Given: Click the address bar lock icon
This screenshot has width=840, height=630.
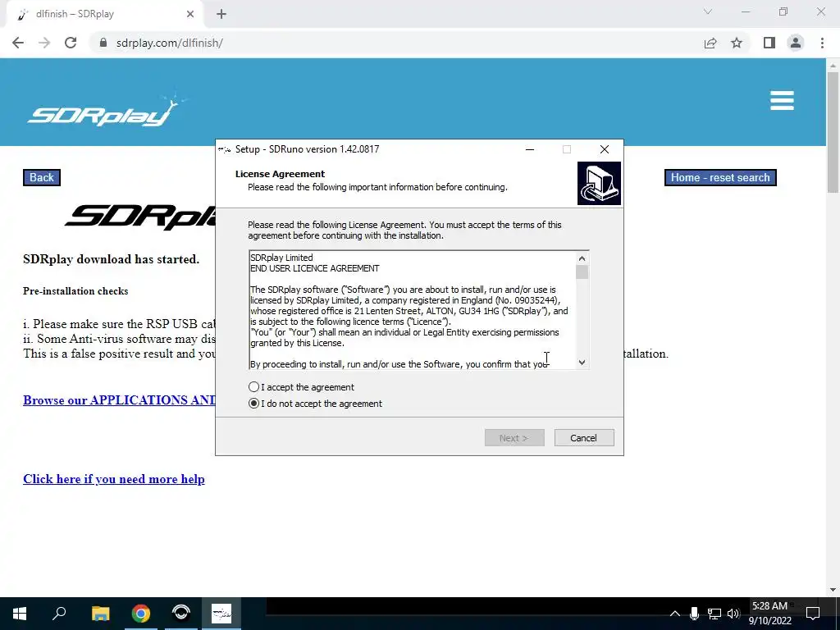Looking at the screenshot, I should (103, 43).
